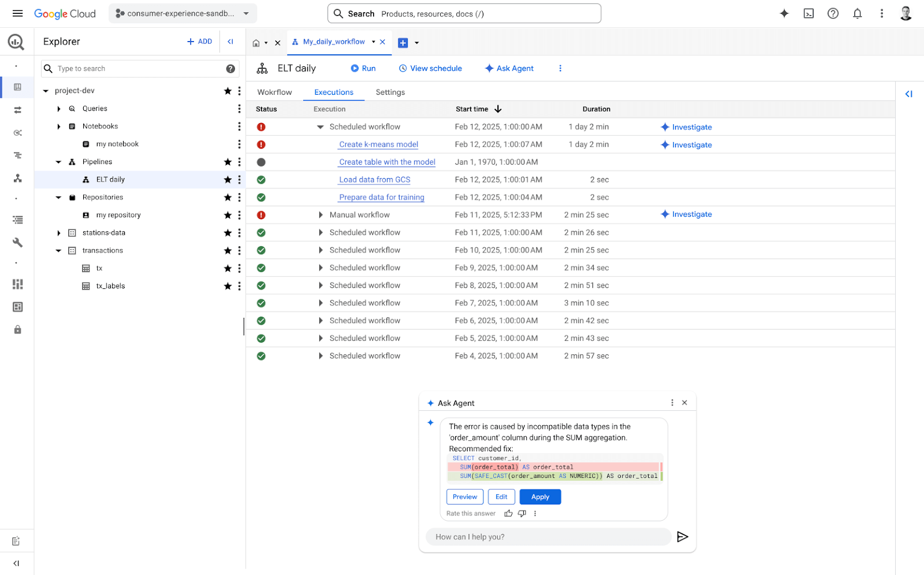
Task: Toggle star for ELT daily
Action: [x=228, y=180]
